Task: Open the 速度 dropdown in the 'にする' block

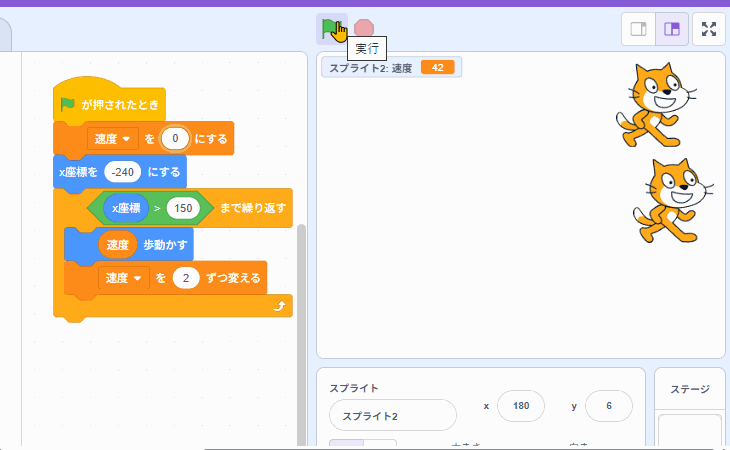Action: [113, 139]
